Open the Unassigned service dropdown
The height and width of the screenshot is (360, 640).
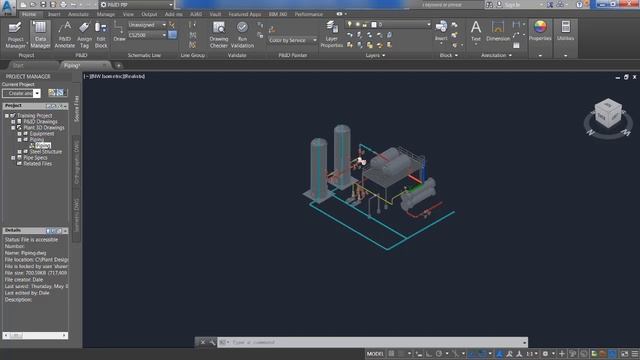point(147,24)
